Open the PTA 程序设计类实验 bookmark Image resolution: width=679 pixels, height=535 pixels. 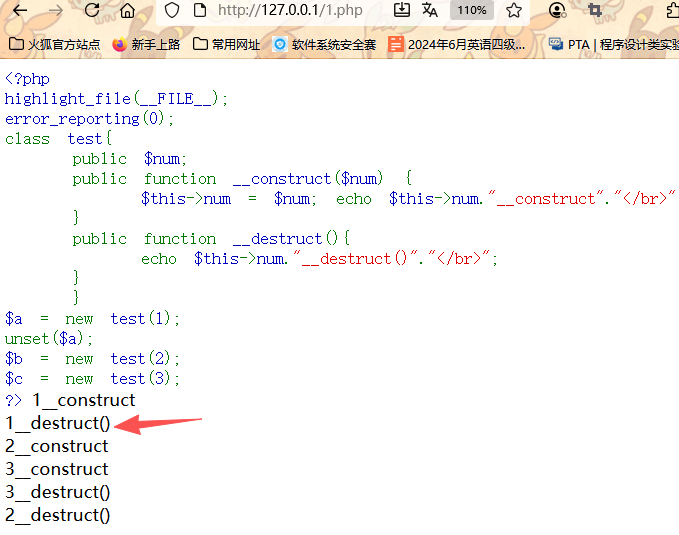pos(613,44)
